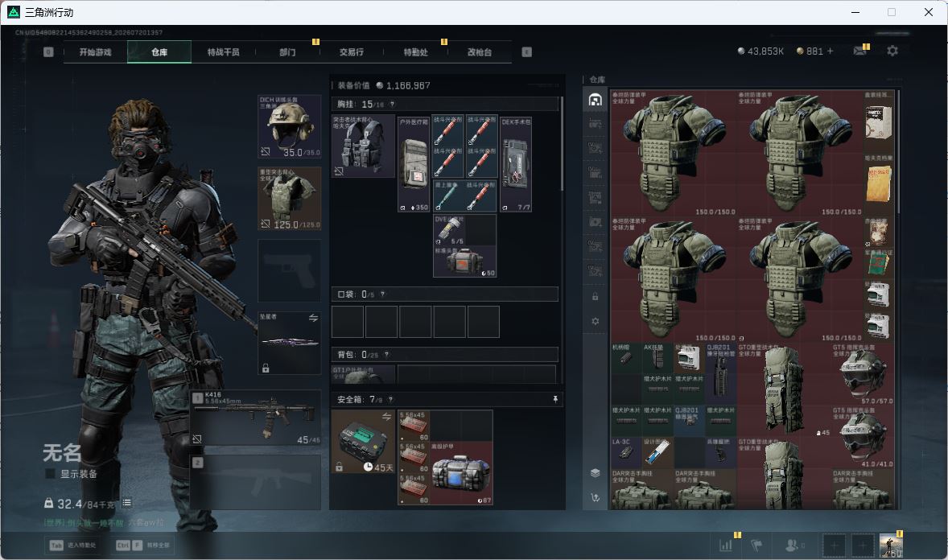Open the 交易行 tab

(x=352, y=52)
